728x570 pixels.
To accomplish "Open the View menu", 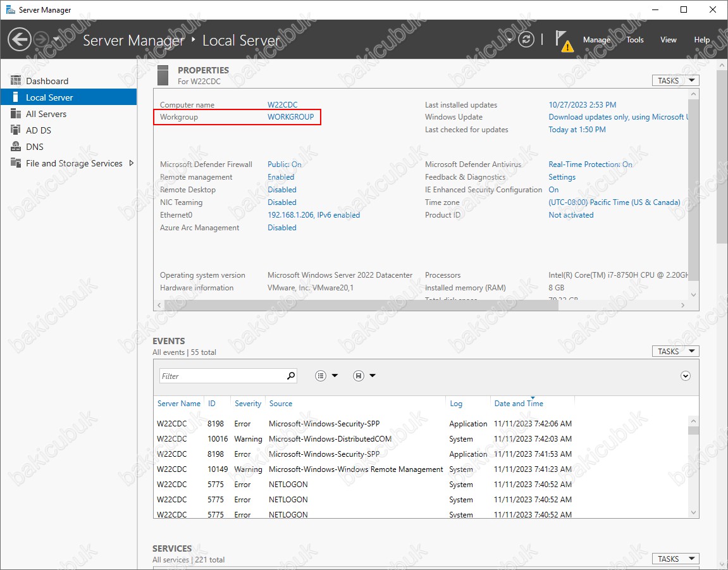I will pyautogui.click(x=668, y=40).
